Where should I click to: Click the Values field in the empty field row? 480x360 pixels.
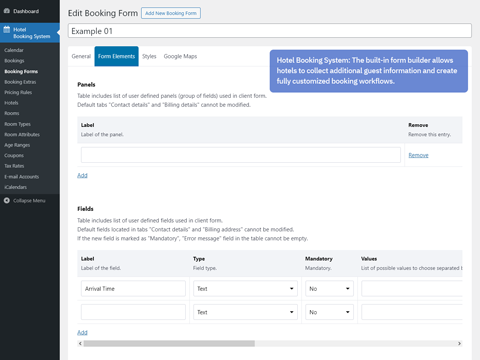(x=412, y=312)
